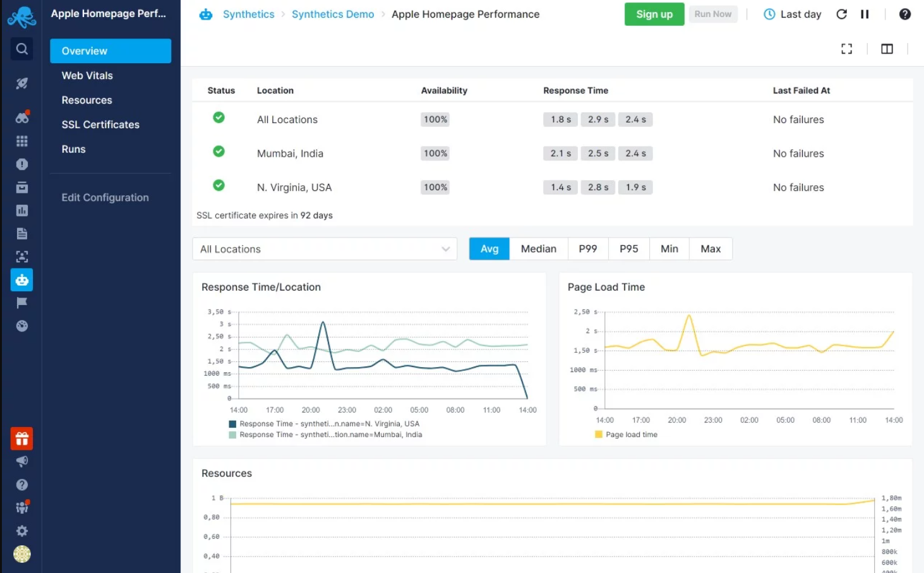Toggle Mumbai, India series in legend
Viewport: 924px width, 573px height.
tap(325, 435)
